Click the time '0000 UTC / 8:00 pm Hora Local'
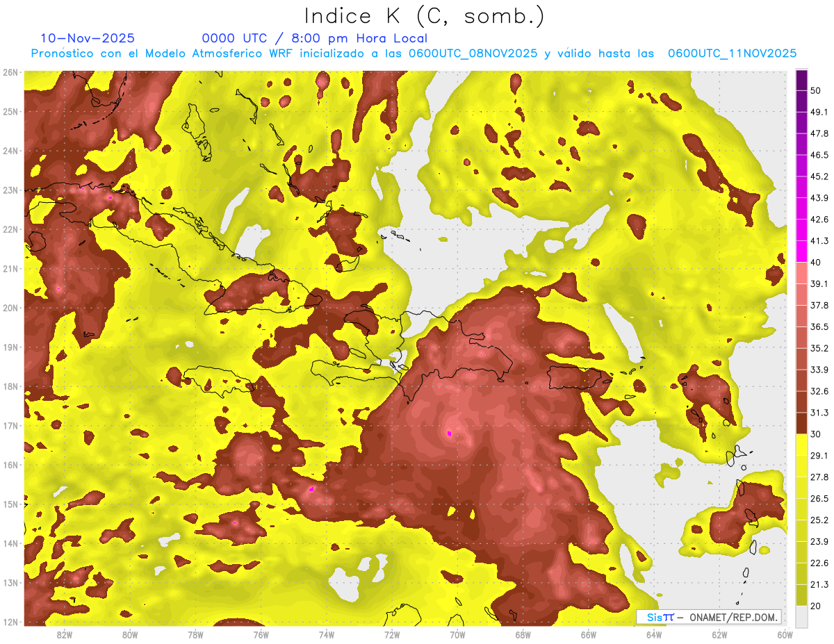The height and width of the screenshot is (644, 834). pos(315,39)
